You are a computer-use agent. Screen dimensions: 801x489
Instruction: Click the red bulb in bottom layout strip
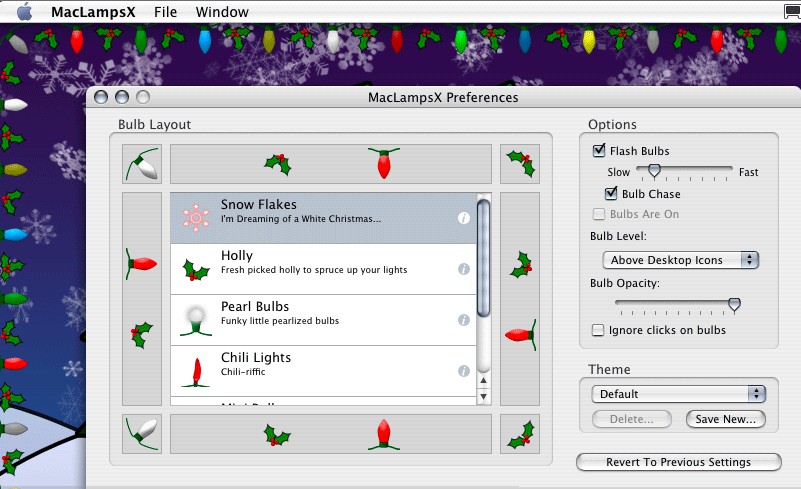point(384,435)
